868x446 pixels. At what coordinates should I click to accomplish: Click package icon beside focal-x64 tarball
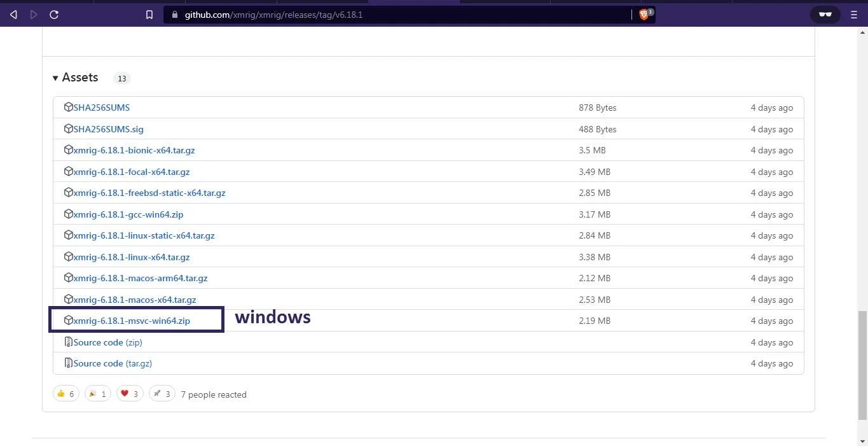(x=69, y=171)
